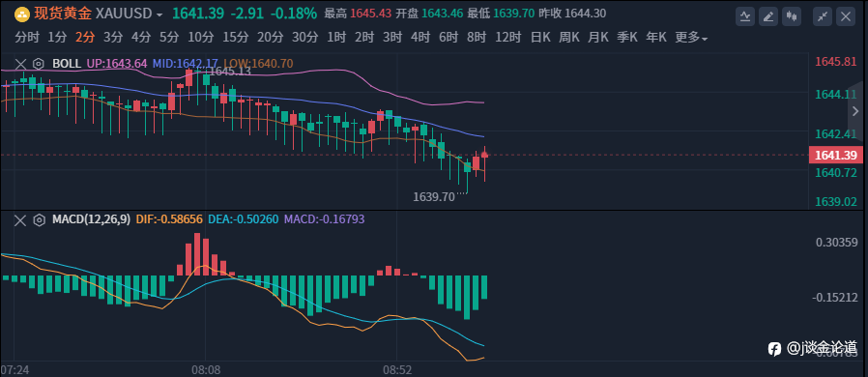Image resolution: width=868 pixels, height=377 pixels.
Task: Click the MID:1642.17 Bollinger value
Action: pyautogui.click(x=186, y=64)
